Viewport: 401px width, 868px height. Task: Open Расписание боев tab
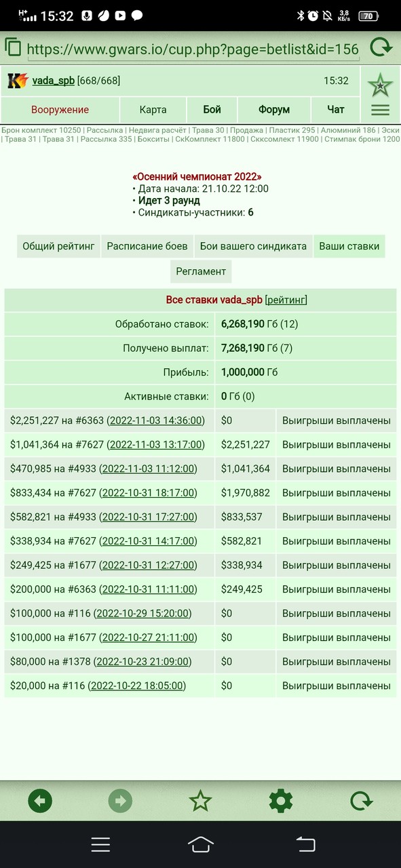click(147, 246)
